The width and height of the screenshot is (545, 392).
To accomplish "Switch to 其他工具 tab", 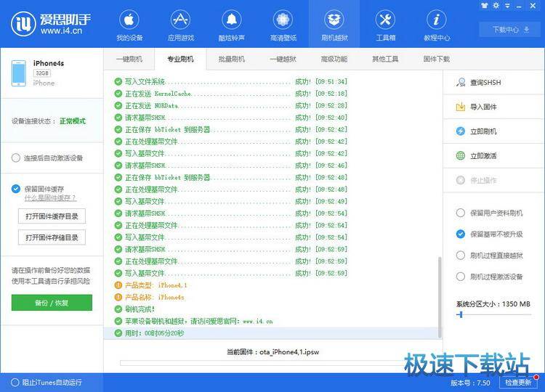I will [385, 59].
